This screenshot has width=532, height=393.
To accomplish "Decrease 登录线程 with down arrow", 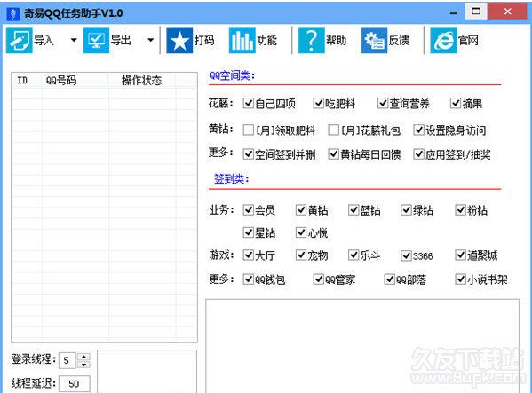I will (x=83, y=365).
